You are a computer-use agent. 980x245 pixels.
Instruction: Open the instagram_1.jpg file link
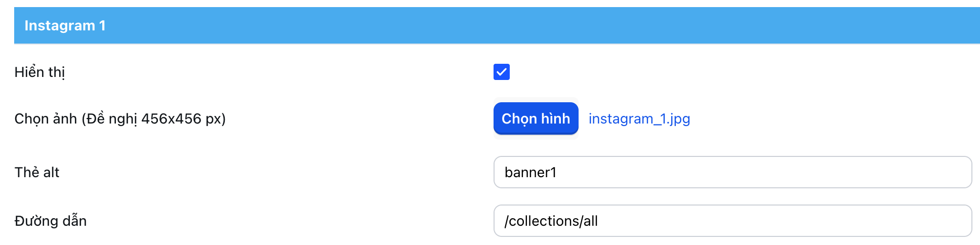639,118
